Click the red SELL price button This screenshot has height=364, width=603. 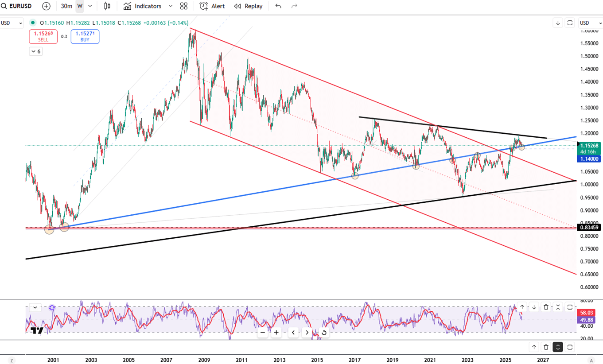coord(43,36)
